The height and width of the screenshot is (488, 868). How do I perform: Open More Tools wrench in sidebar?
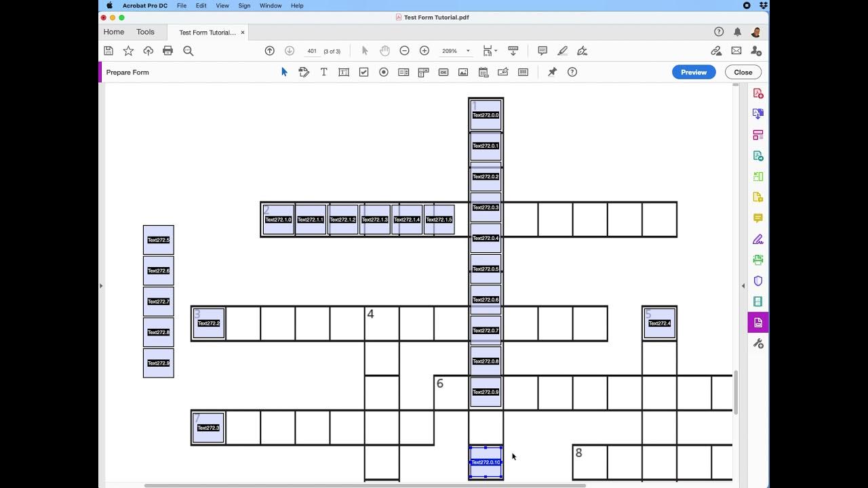[x=758, y=344]
